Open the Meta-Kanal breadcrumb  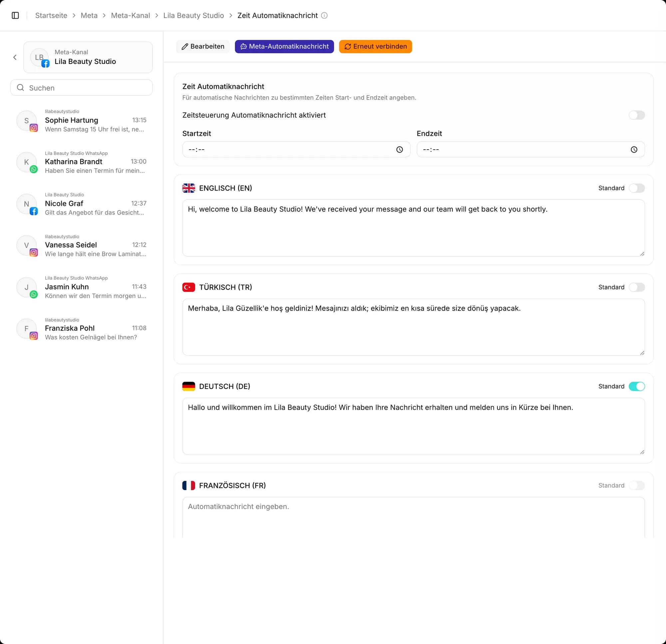point(131,15)
